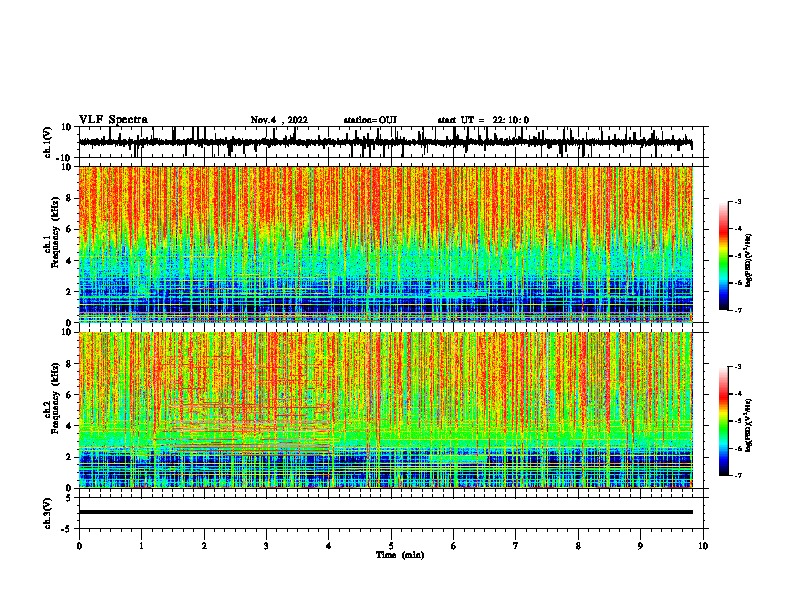Click '8' kHz tick on ch.1 frequency axis
The height and width of the screenshot is (612, 792).
pos(69,198)
